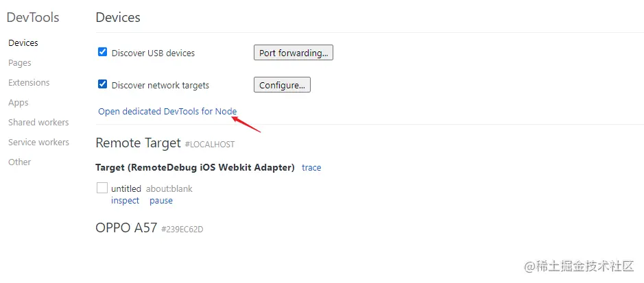Inspect the untitled about:blank page
The width and height of the screenshot is (644, 283).
[x=125, y=201]
